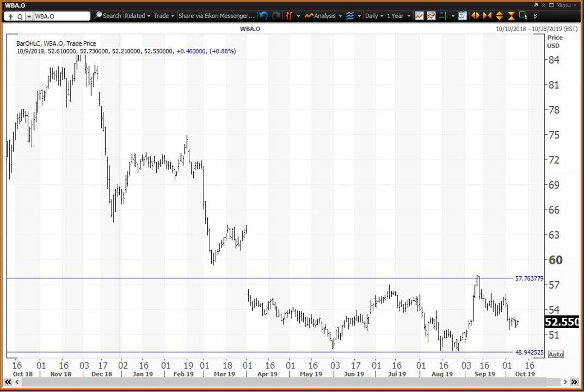Click the 48.942525 horizontal line label

tap(529, 352)
